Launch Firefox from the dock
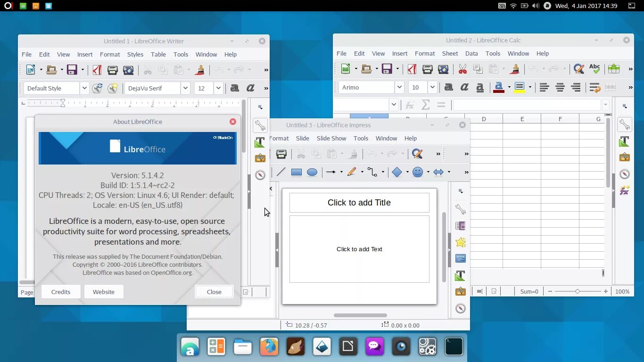The image size is (644, 362). click(269, 347)
